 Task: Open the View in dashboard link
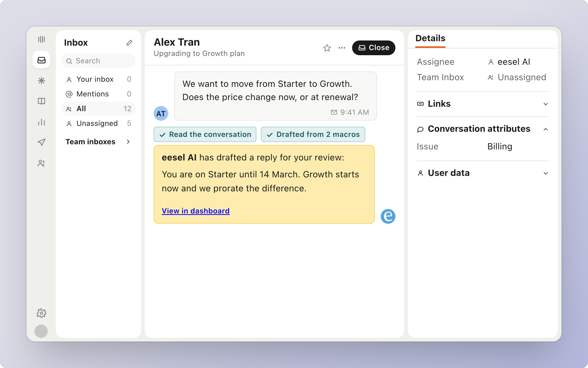196,211
